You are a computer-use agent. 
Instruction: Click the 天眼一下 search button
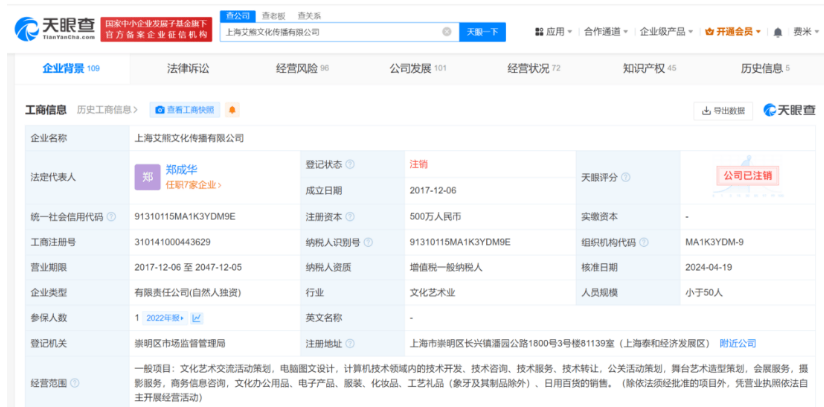482,32
